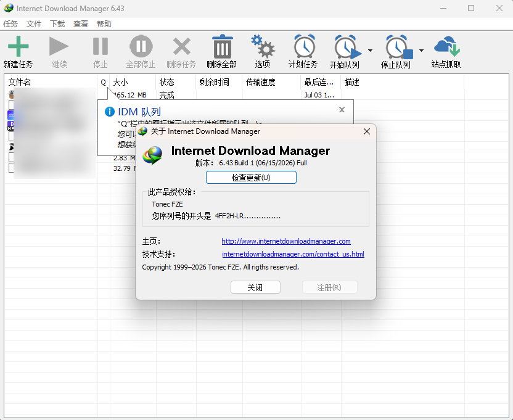Viewport: 513px width, 420px height.
Task: Click the 165.12 MB size cell
Action: 130,95
